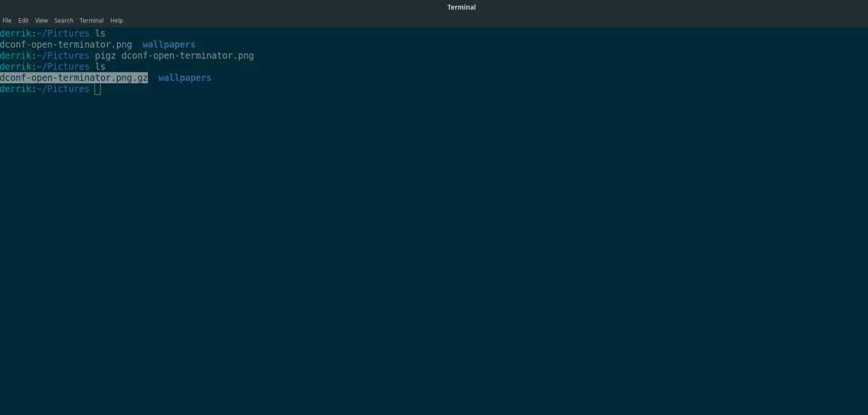The height and width of the screenshot is (415, 868).
Task: Open the View menu
Action: tap(42, 20)
